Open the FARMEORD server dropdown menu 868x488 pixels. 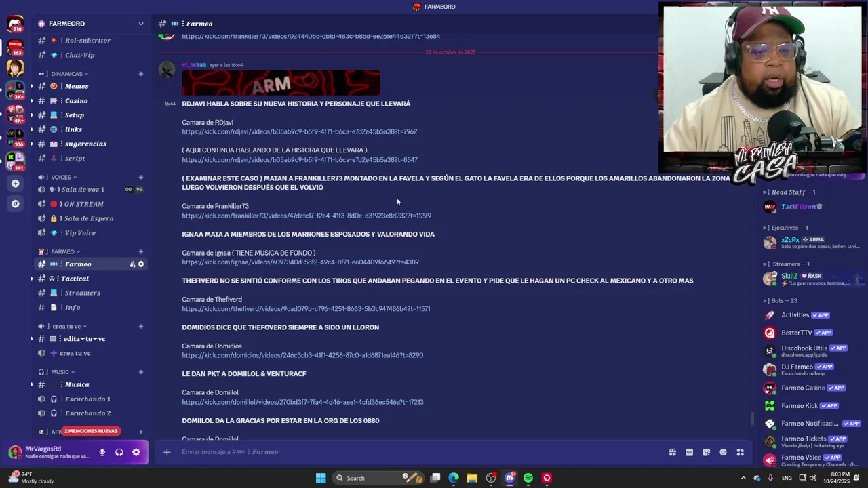click(x=141, y=24)
